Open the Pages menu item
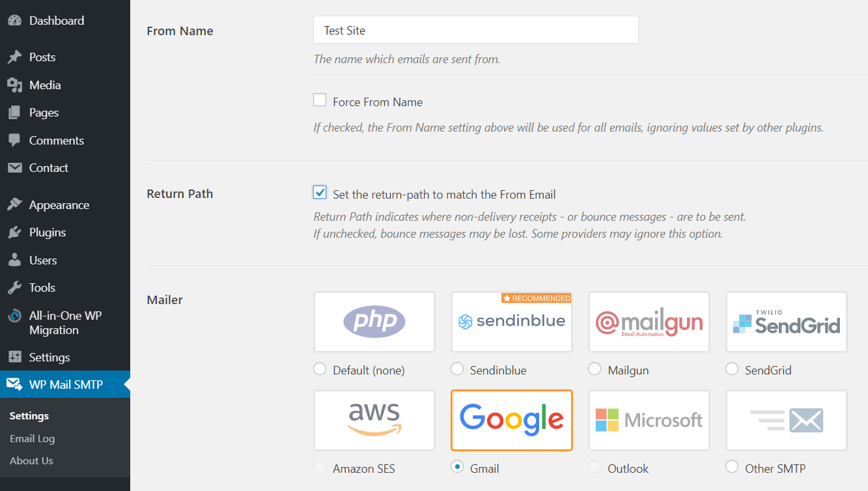 tap(44, 113)
